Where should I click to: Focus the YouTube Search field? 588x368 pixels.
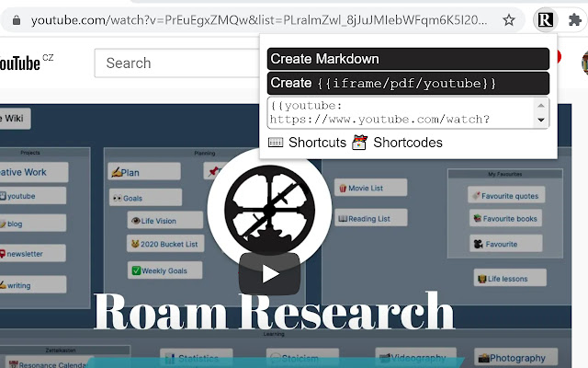(x=176, y=63)
